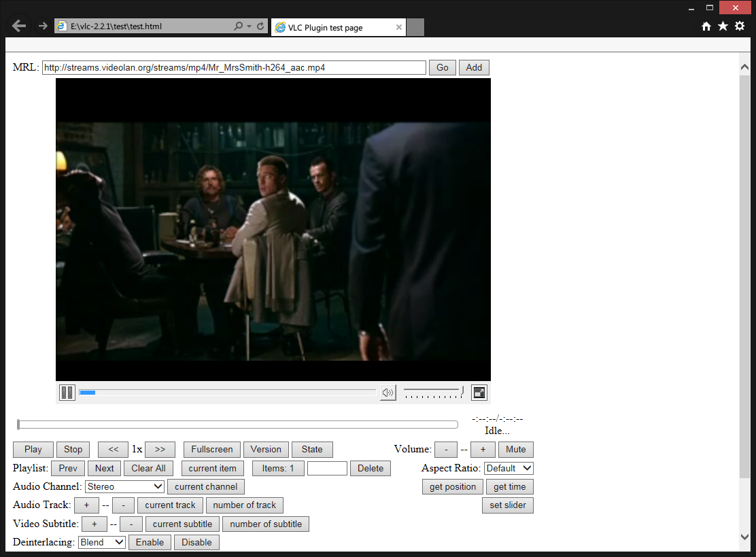Go to next playlist item with Next
Viewport: 756px width, 557px height.
point(104,468)
